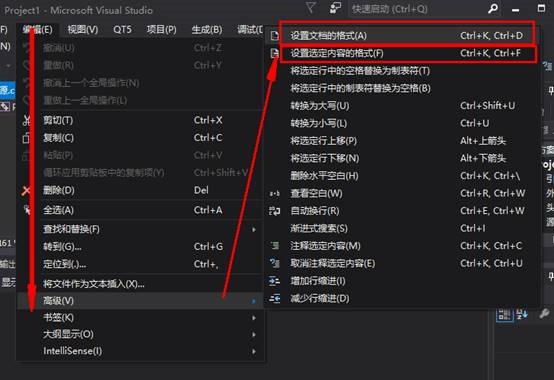Choose 将文件作为文本插入(X)... entry
The image size is (554, 380).
click(140, 284)
